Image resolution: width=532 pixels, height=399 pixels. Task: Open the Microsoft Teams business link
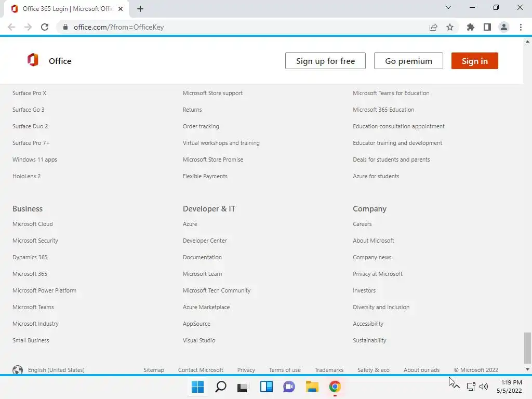click(33, 307)
